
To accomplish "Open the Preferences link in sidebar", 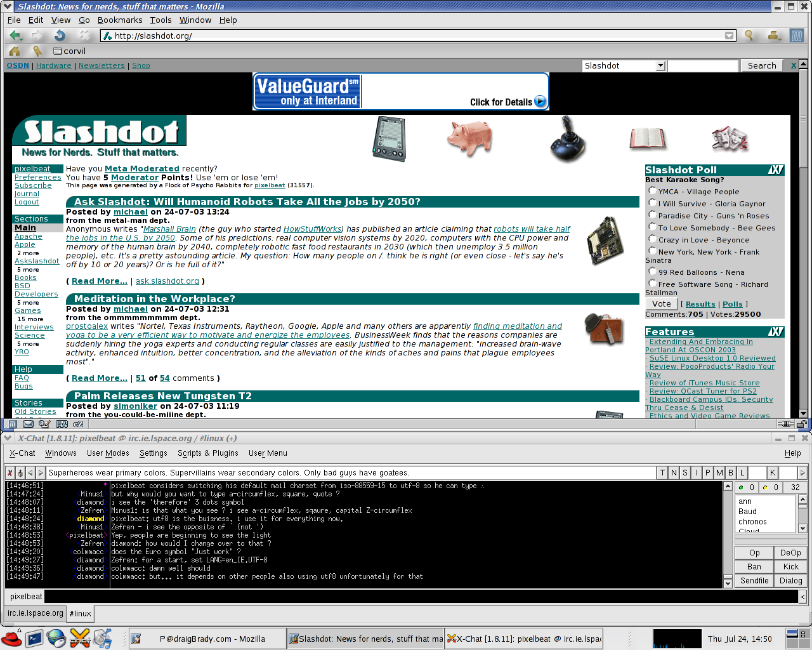I will point(38,177).
